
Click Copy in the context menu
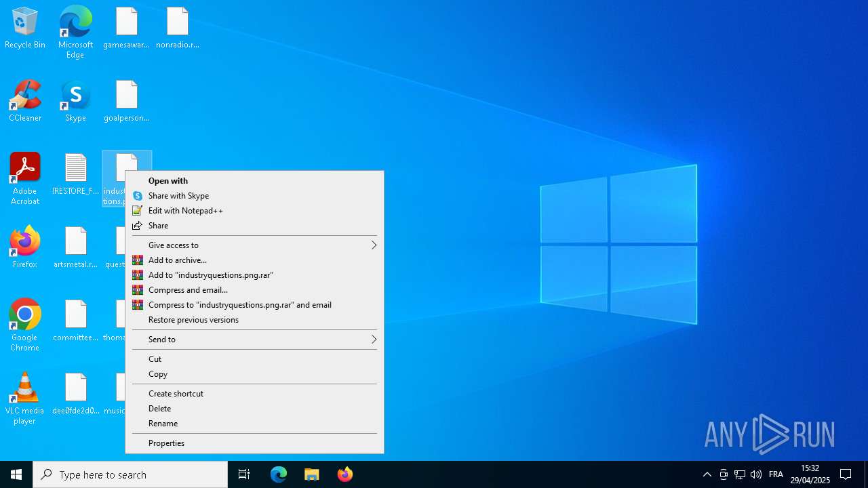pyautogui.click(x=254, y=374)
